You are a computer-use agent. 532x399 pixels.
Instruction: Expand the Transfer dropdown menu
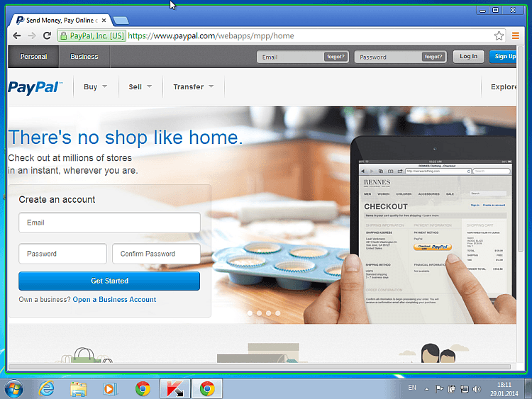pos(194,86)
